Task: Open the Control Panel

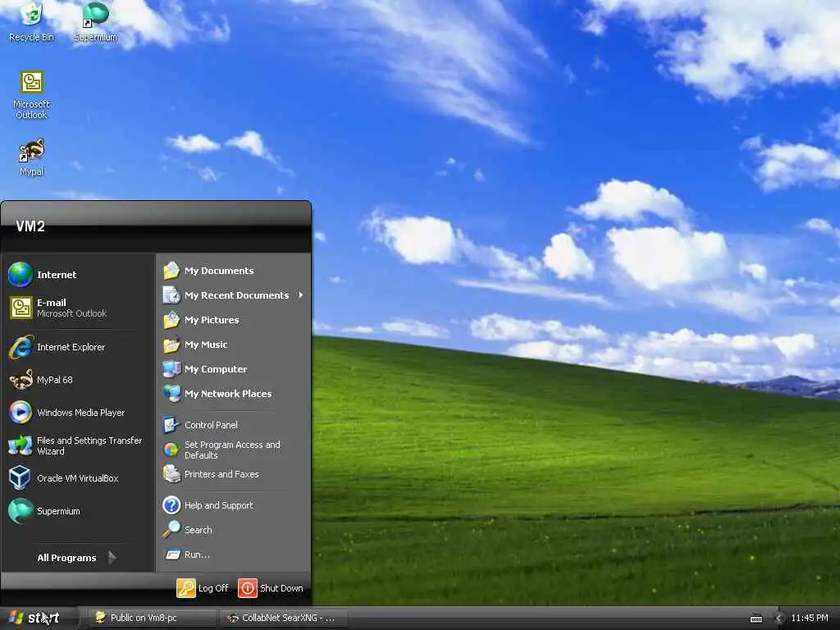Action: coord(234,425)
